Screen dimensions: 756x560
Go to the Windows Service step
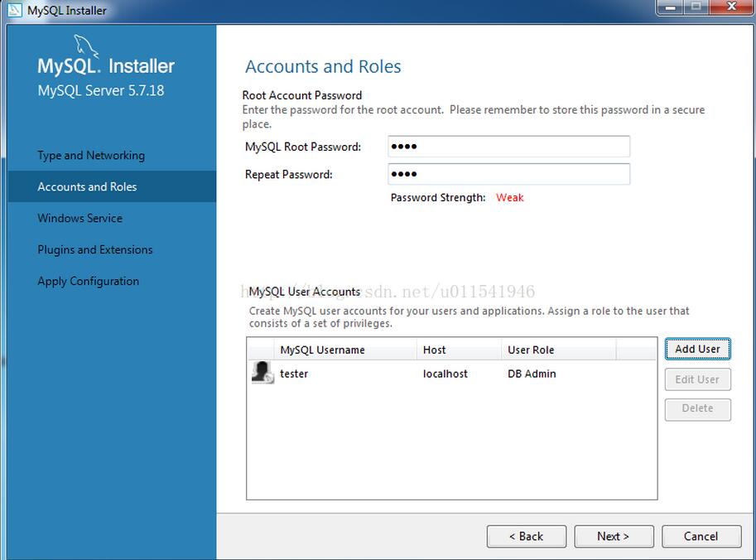79,219
